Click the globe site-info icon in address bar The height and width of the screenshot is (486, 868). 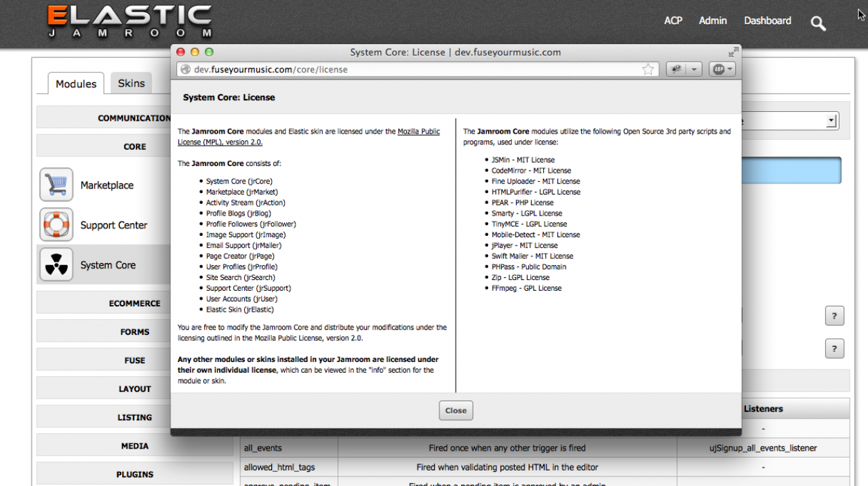[x=184, y=69]
